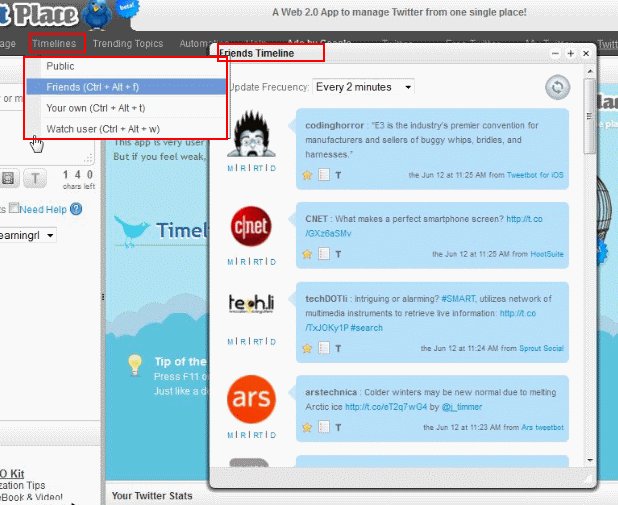
Task: Open note icon on codinghorror tweet
Action: (324, 175)
